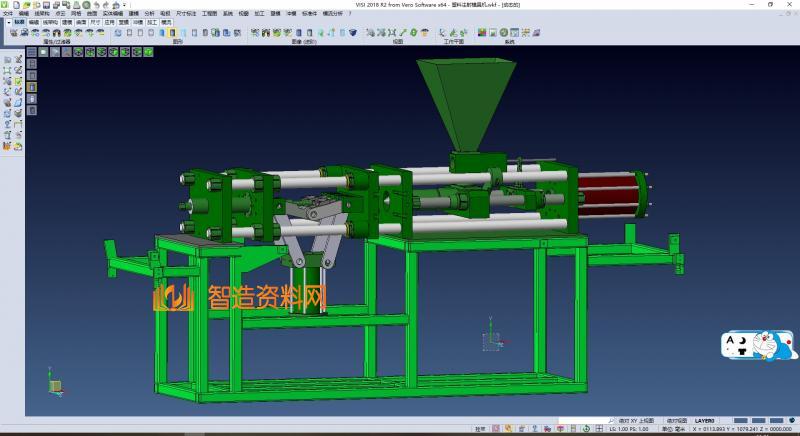The image size is (800, 436).
Task: Click the first view icon at viewport top-left
Action: [32, 51]
